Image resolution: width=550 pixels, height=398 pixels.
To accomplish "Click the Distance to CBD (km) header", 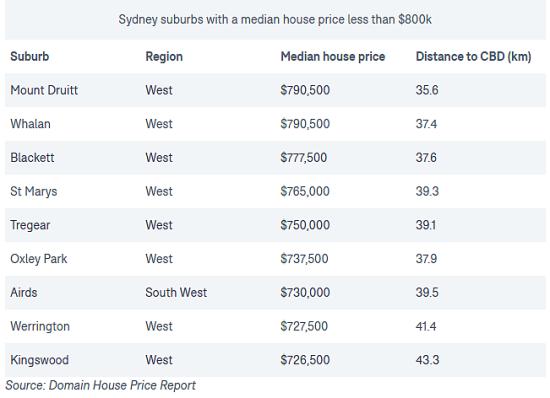I will 474,56.
